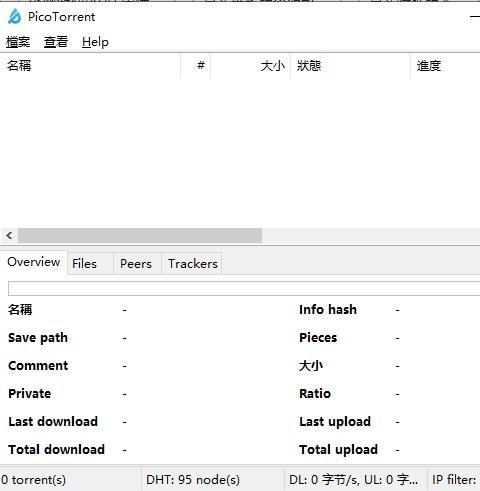The height and width of the screenshot is (491, 480).
Task: Click the Save path label
Action: tap(38, 338)
